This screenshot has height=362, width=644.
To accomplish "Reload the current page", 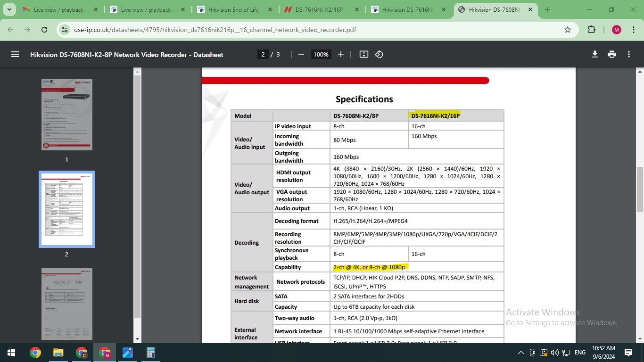I will 44,30.
